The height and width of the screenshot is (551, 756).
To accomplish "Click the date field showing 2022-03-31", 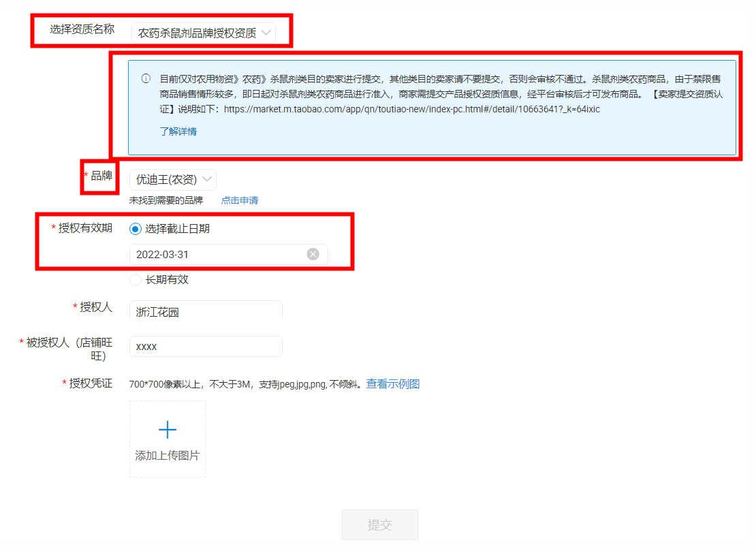I will [x=229, y=254].
